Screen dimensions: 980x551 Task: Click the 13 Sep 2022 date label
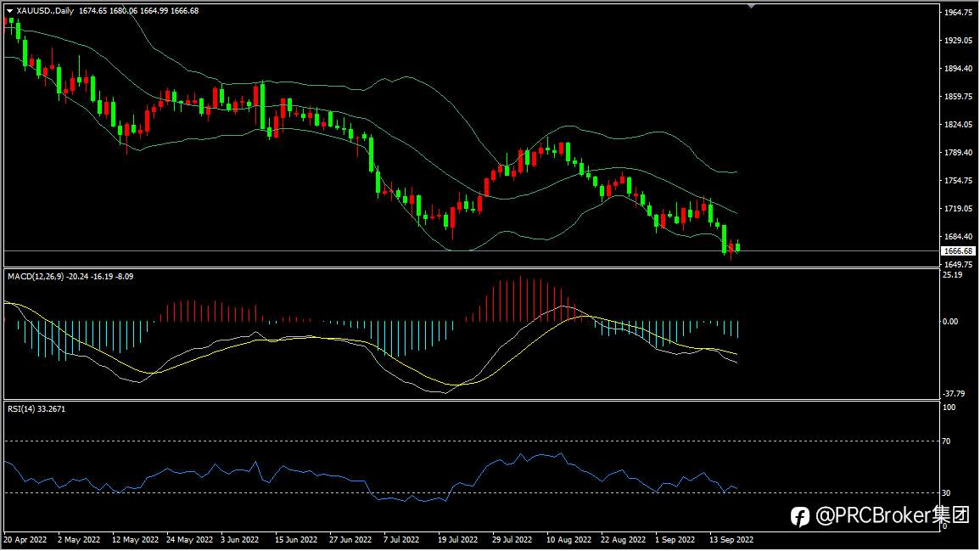[732, 540]
